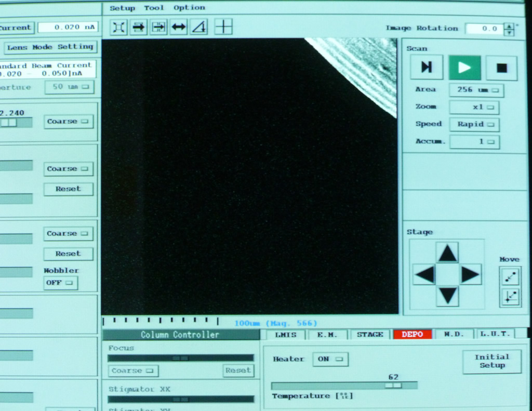Open the Setup menu
Screen dimensions: 532x411
click(x=122, y=8)
